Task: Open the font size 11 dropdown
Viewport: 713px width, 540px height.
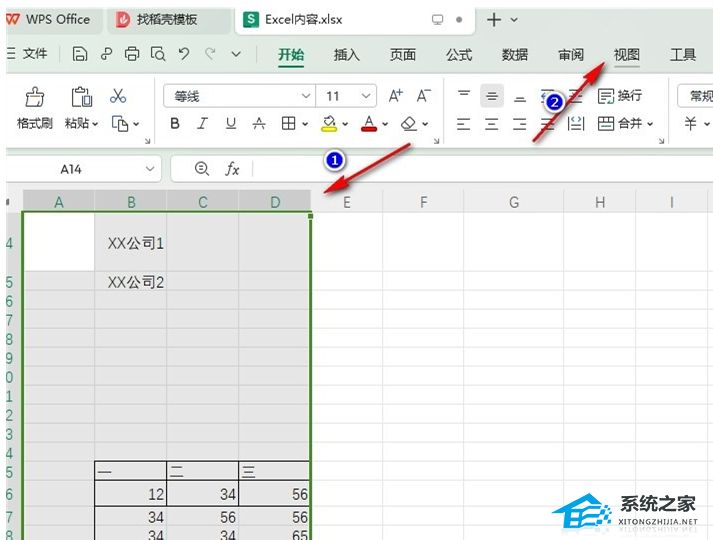Action: (366, 96)
